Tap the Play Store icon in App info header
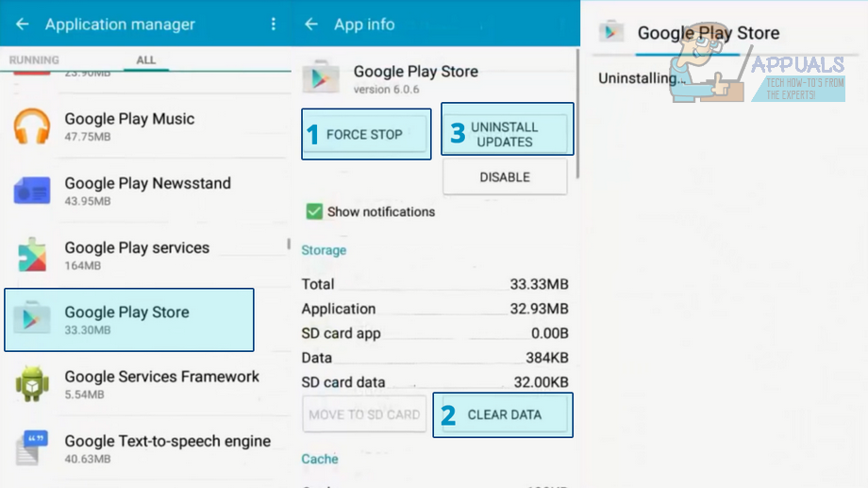Viewport: 868px width, 488px height. click(x=321, y=77)
